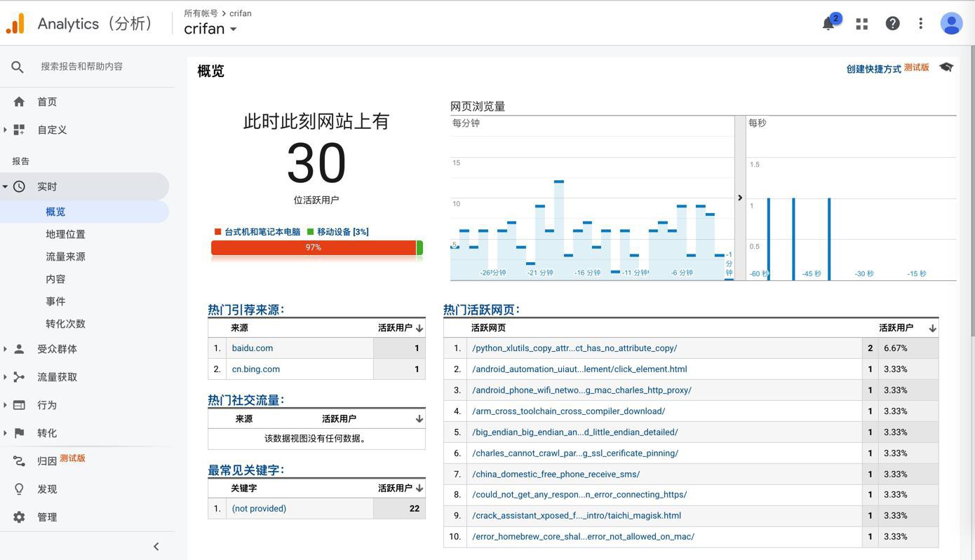The width and height of the screenshot is (975, 560).
Task: Click the home icon beside 首页
Action: coord(19,102)
